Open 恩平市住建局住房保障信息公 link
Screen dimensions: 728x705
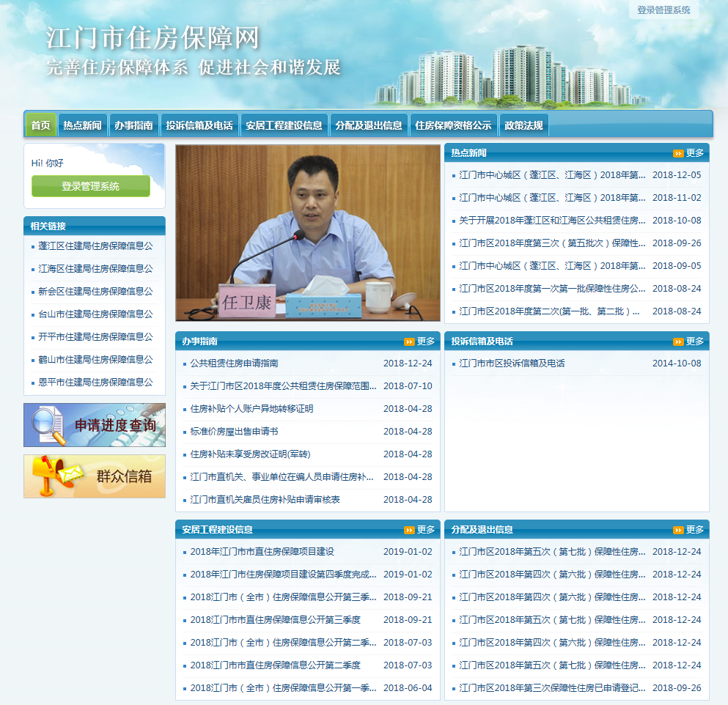95,383
